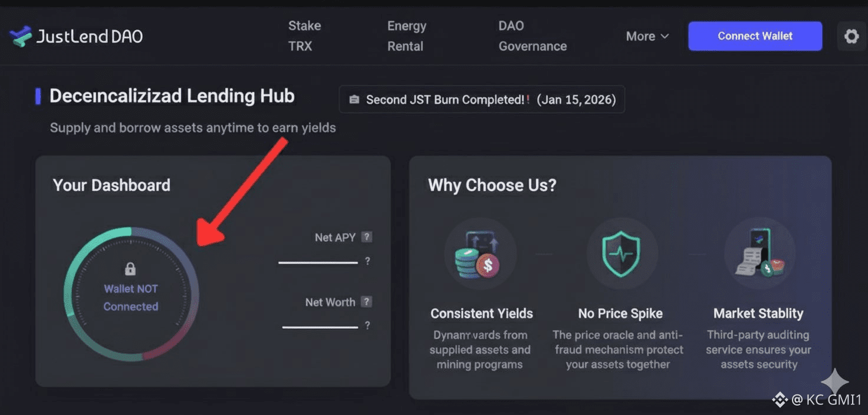This screenshot has width=868, height=415.
Task: Click the sparkle star watermark icon
Action: point(834,382)
